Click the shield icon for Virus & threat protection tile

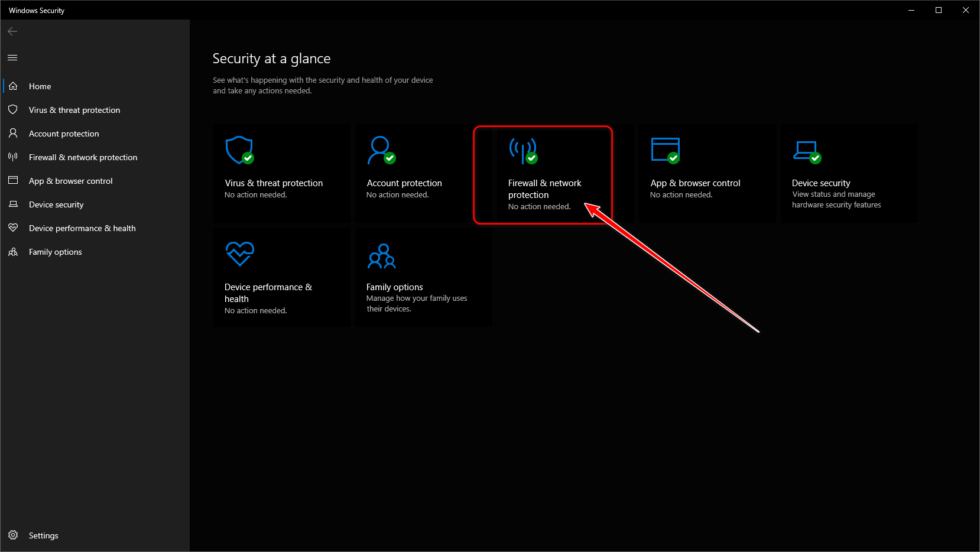click(239, 150)
